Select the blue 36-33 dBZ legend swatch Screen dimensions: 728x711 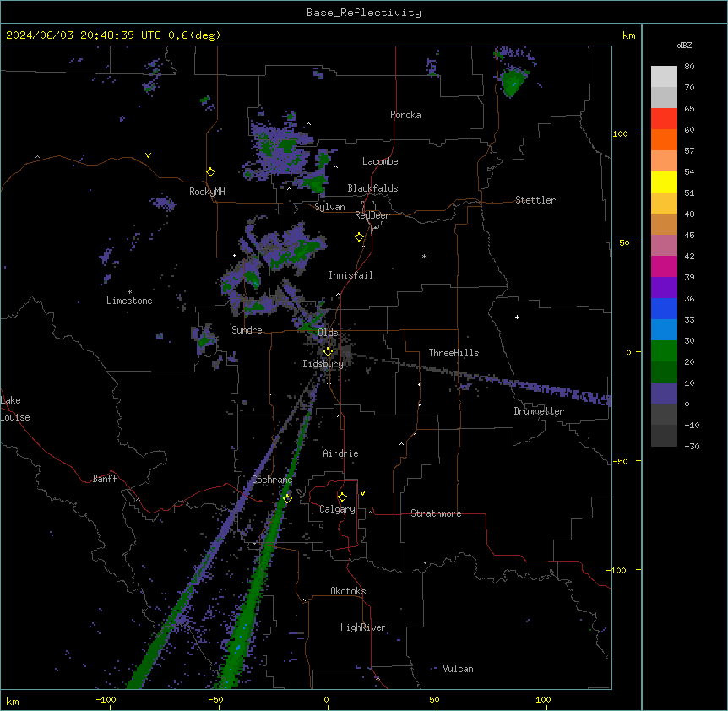(664, 308)
